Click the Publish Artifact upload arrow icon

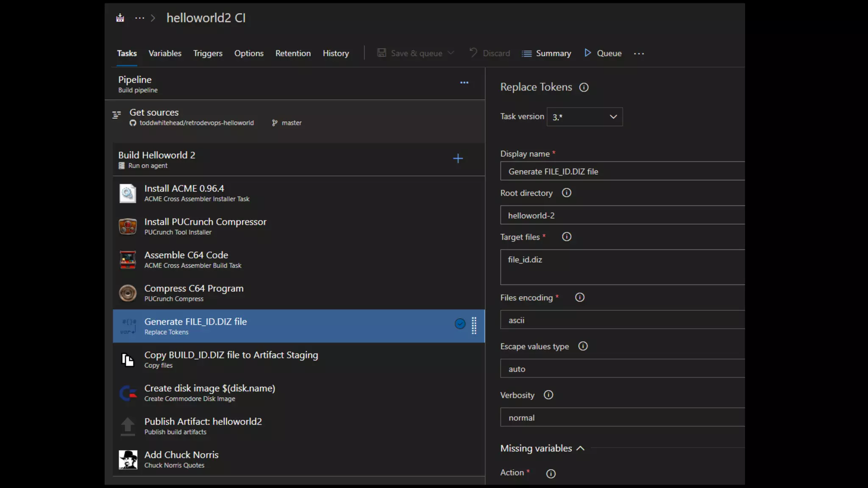pos(128,426)
